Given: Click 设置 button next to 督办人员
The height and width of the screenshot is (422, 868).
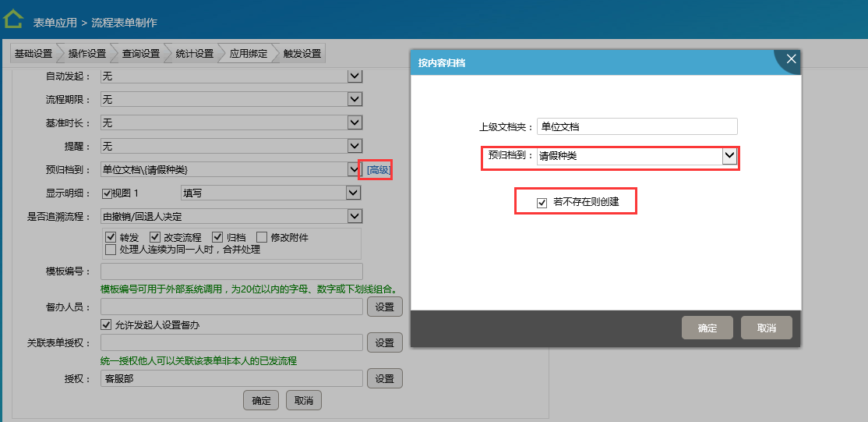Looking at the screenshot, I should tap(384, 307).
